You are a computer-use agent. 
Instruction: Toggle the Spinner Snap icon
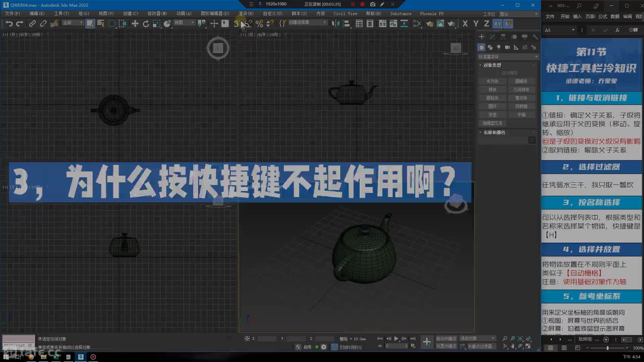pos(270,23)
